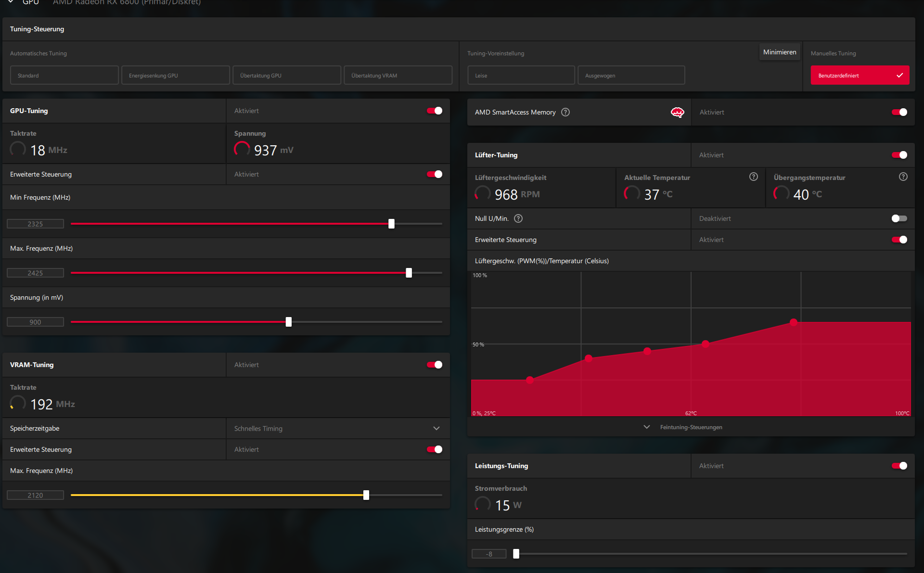This screenshot has height=573, width=924.
Task: Click the SmartAccess Memory brain icon
Action: [677, 113]
